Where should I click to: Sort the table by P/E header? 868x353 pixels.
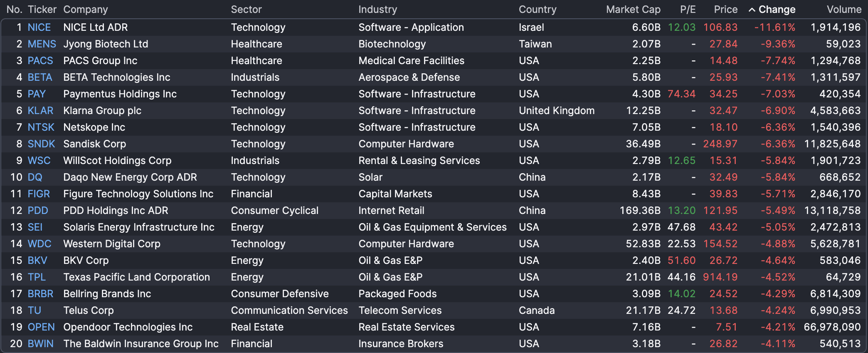[688, 10]
